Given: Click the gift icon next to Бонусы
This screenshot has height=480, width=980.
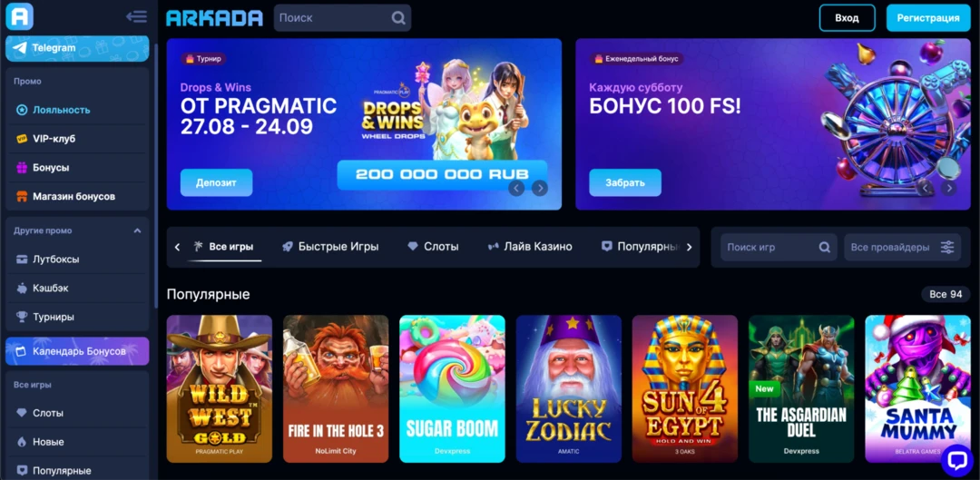Looking at the screenshot, I should point(22,168).
